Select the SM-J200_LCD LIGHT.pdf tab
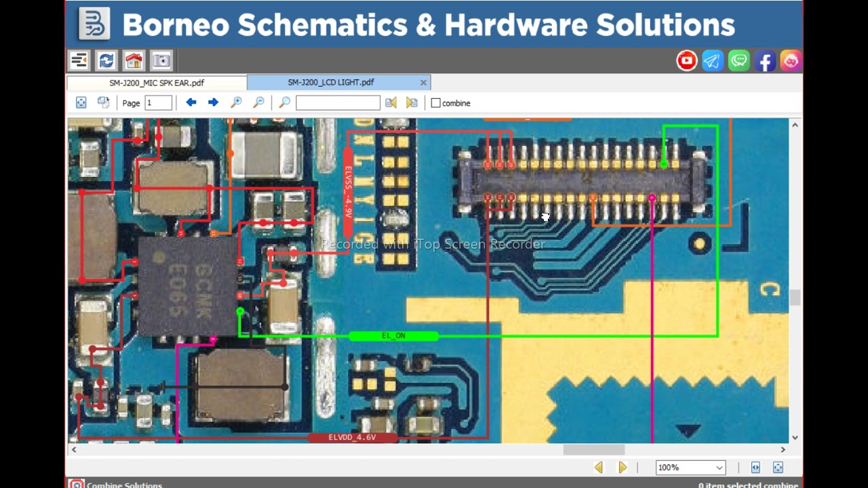 [x=331, y=82]
